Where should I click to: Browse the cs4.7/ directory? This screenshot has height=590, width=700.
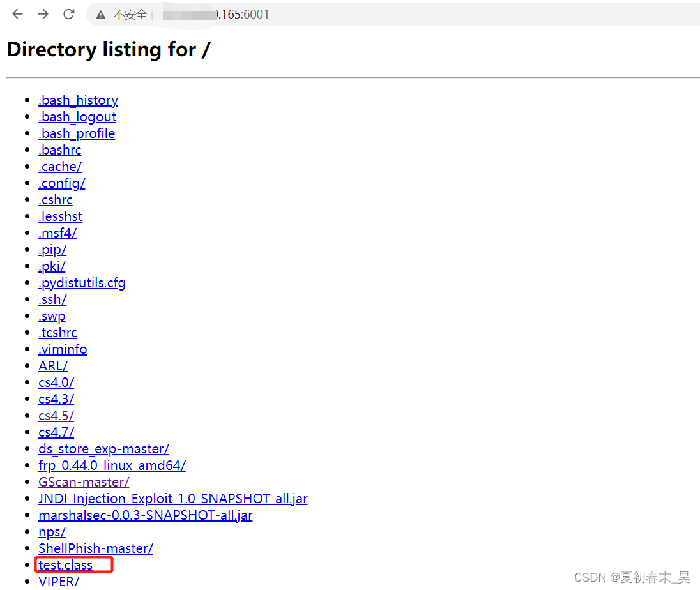pos(56,432)
